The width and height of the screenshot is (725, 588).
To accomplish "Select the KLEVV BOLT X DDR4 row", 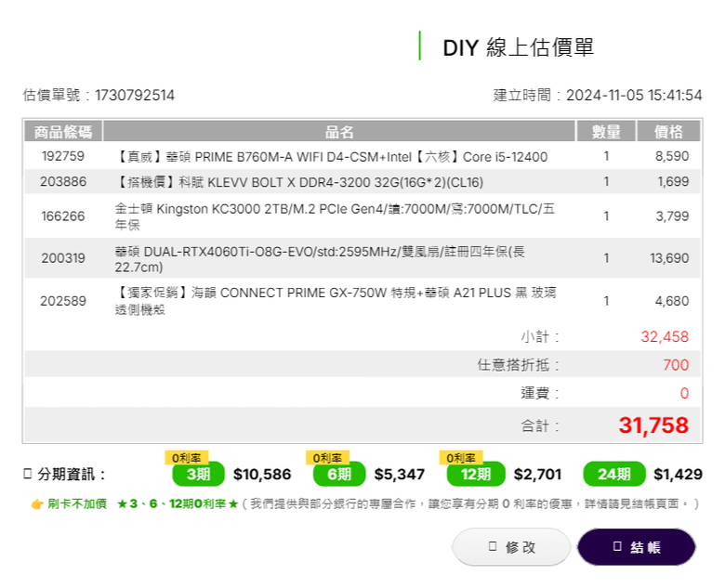I will point(362,181).
